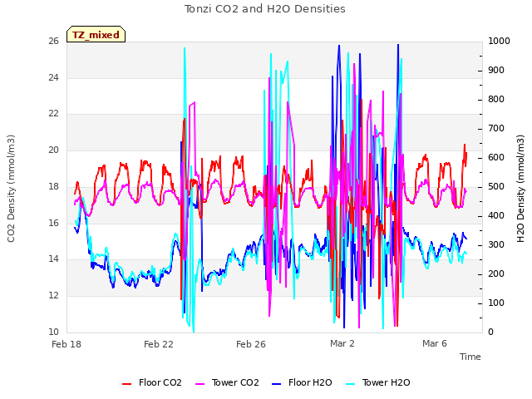
Task: Click the 10 tick on the CO2 axis
Action: pyautogui.click(x=53, y=332)
